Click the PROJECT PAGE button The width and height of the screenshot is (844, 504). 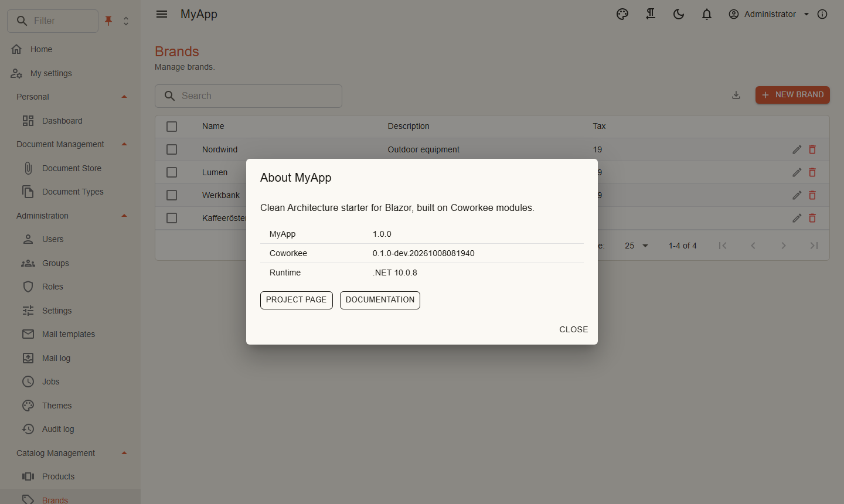coord(297,300)
